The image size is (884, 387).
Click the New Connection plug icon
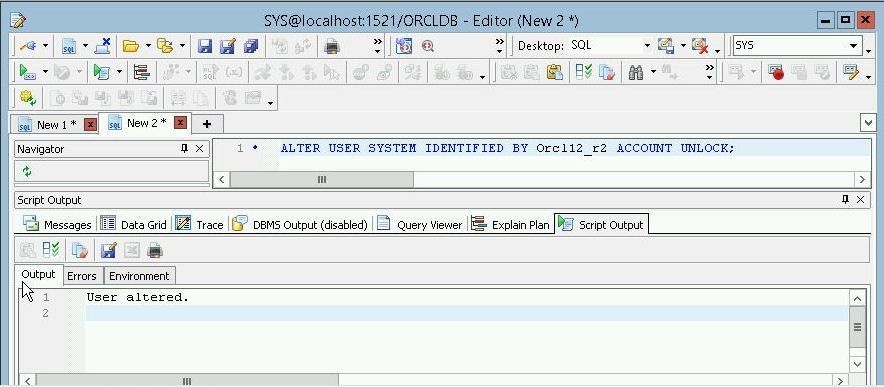pos(27,46)
